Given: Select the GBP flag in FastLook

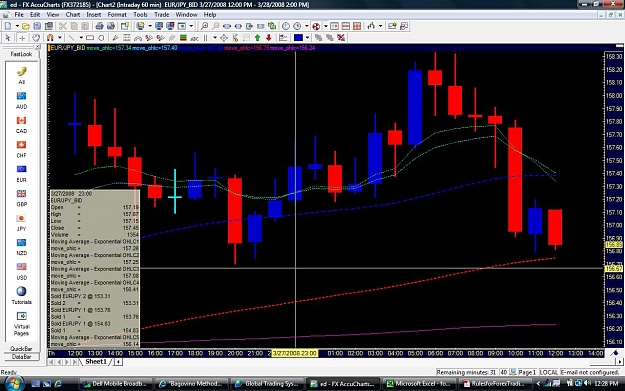Looking at the screenshot, I should (x=22, y=198).
